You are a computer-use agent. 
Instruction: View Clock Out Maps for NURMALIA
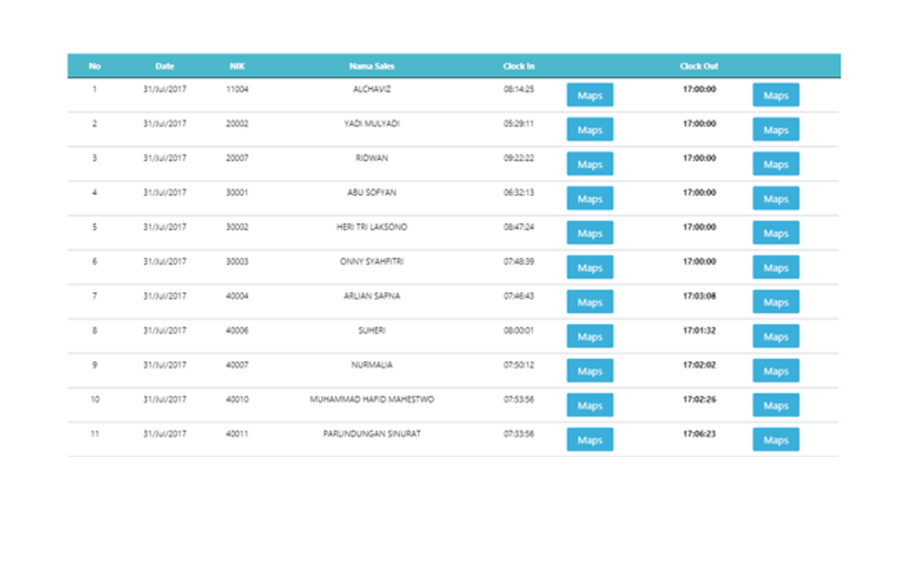coord(775,372)
